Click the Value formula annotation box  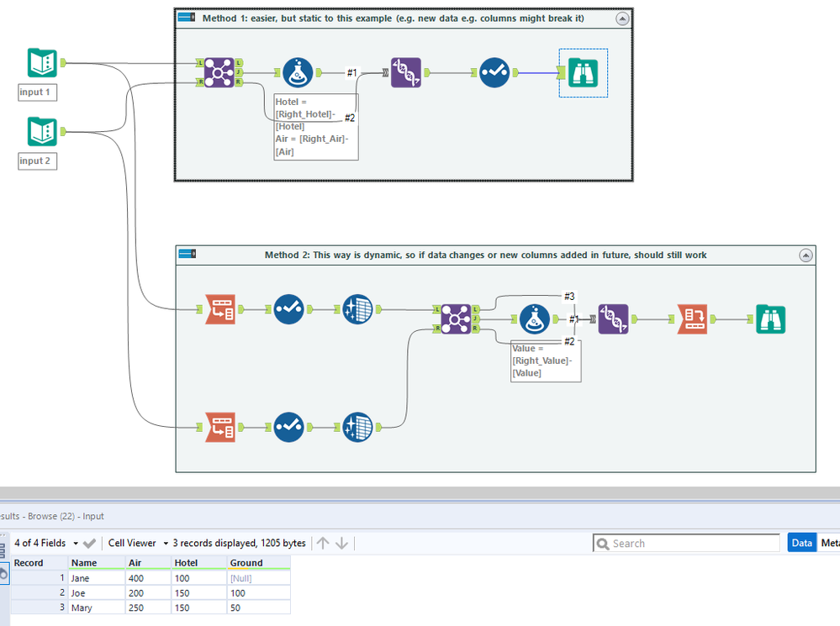pyautogui.click(x=546, y=361)
